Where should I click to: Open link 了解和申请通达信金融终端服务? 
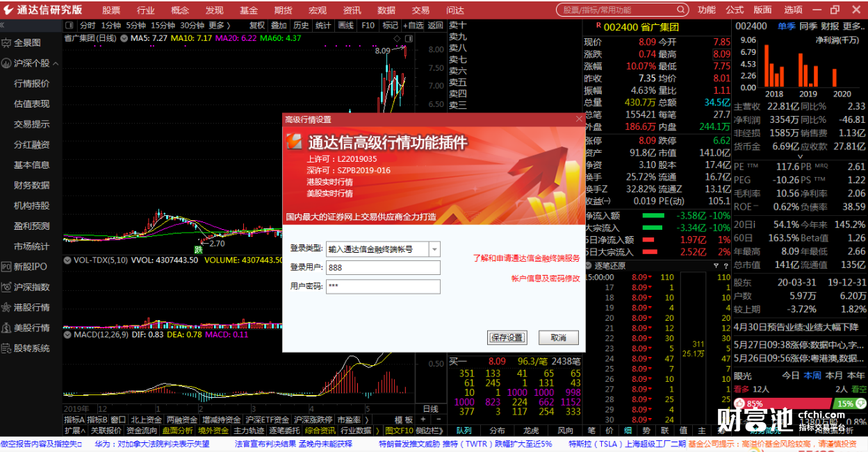526,258
